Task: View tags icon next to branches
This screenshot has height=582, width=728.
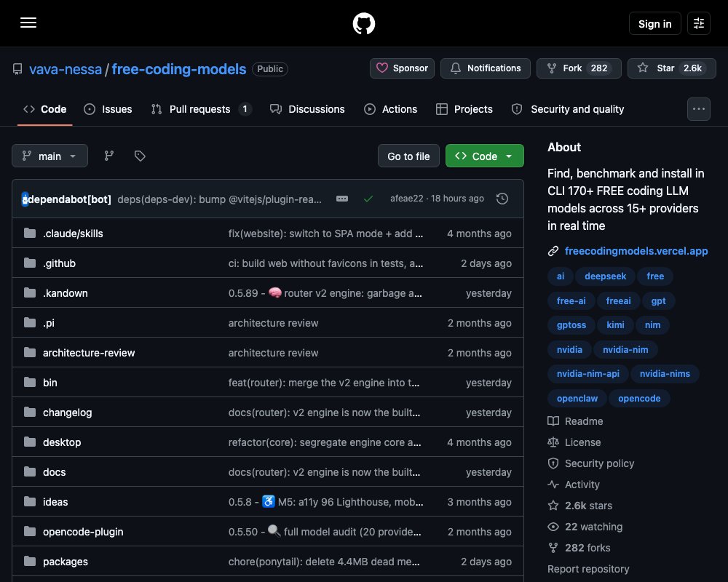Action: point(140,156)
